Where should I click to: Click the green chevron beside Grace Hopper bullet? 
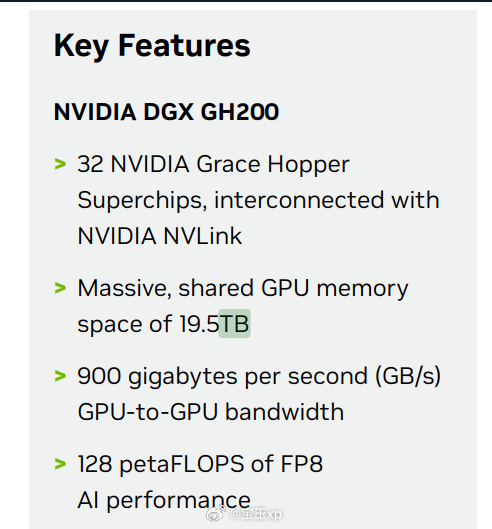tap(60, 164)
